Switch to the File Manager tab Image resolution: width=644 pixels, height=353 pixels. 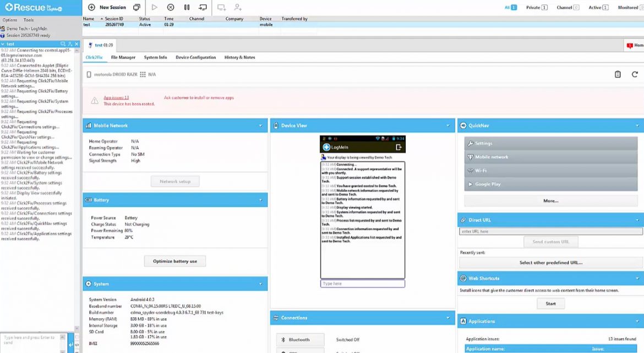[x=122, y=57]
